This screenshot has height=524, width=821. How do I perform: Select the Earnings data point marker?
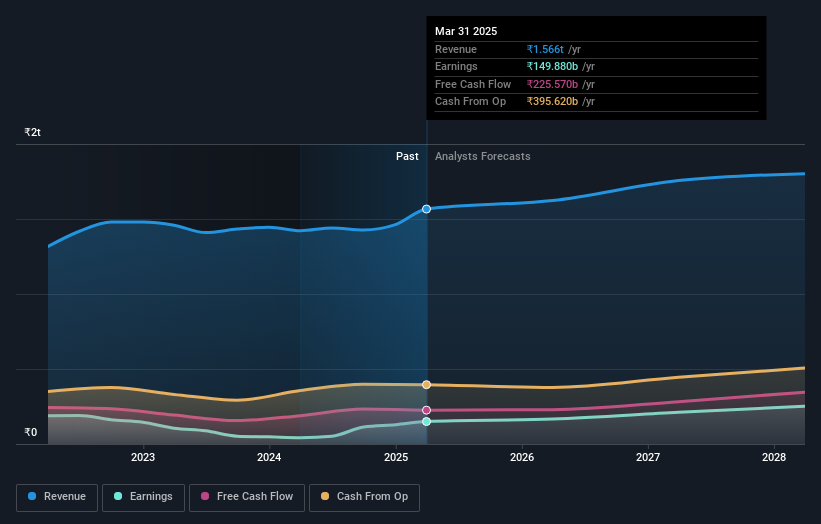426,421
